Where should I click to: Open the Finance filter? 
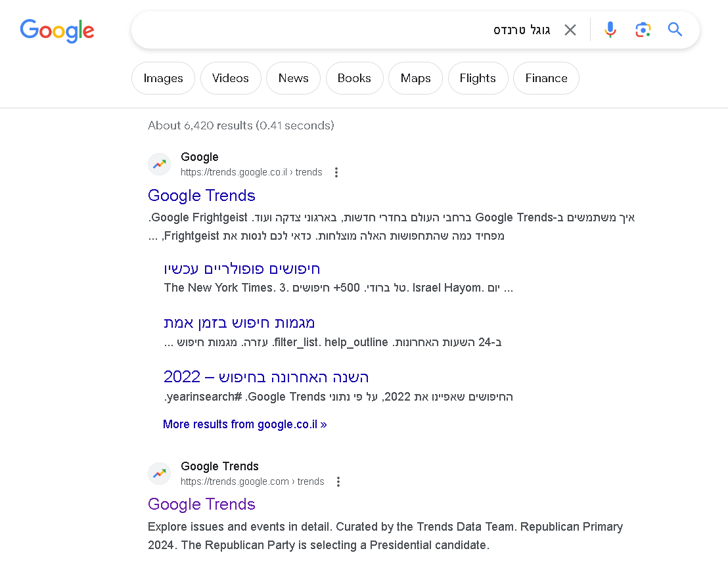coord(546,78)
